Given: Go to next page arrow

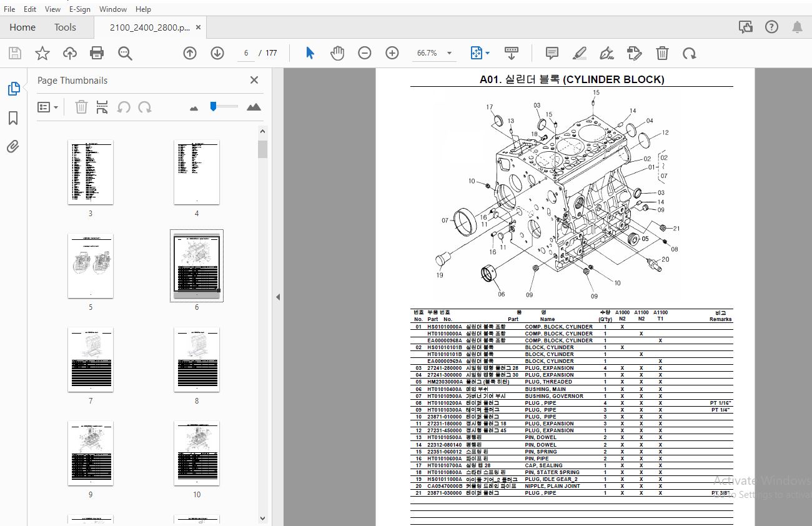Looking at the screenshot, I should click(x=217, y=53).
